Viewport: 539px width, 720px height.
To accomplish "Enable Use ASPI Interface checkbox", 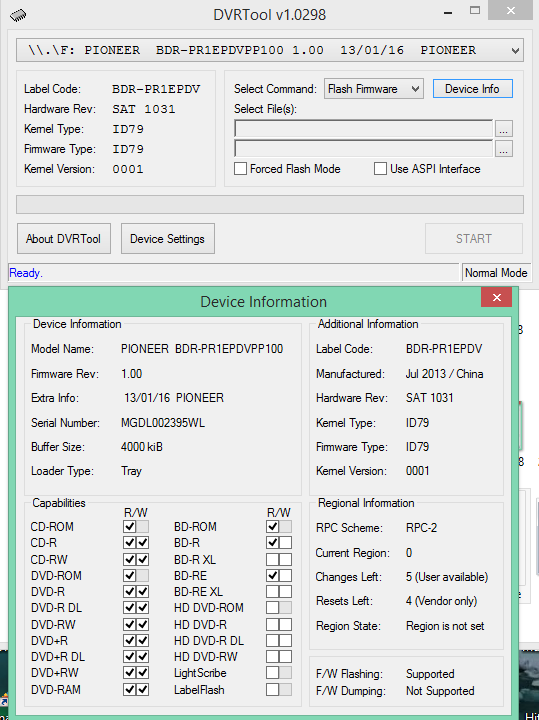I will click(x=380, y=169).
